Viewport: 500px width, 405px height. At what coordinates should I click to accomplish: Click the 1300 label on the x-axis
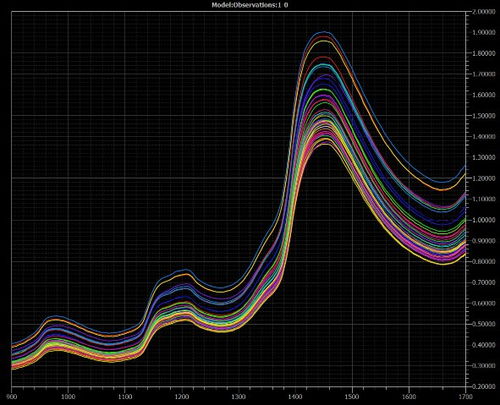point(239,397)
